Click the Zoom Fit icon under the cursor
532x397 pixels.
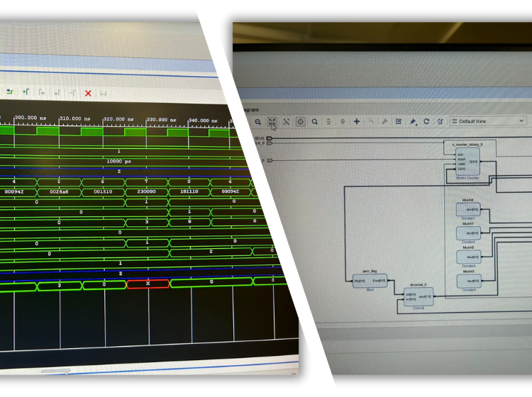pyautogui.click(x=272, y=122)
